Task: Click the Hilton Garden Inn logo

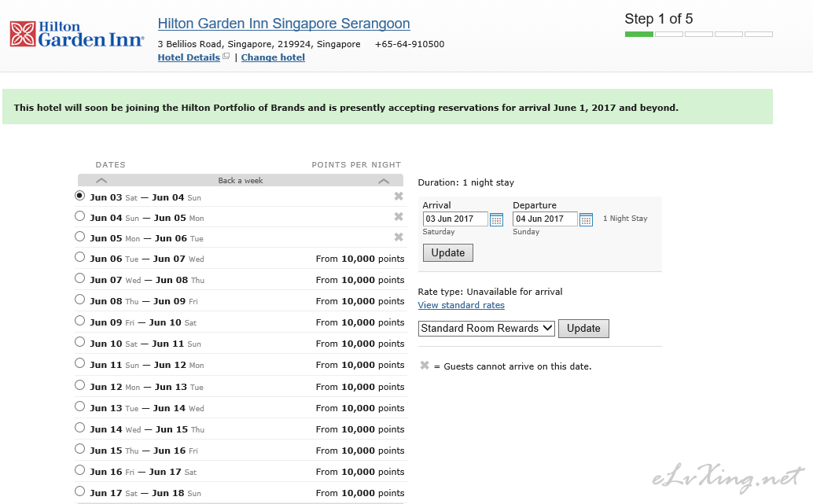Action: pyautogui.click(x=77, y=35)
